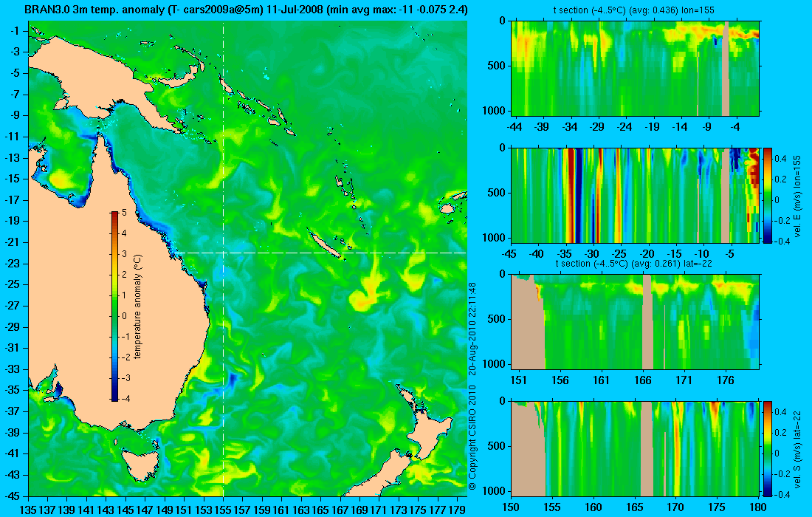Click latitude '-45' on main map's left axis
This screenshot has height=517, width=812.
coord(13,496)
